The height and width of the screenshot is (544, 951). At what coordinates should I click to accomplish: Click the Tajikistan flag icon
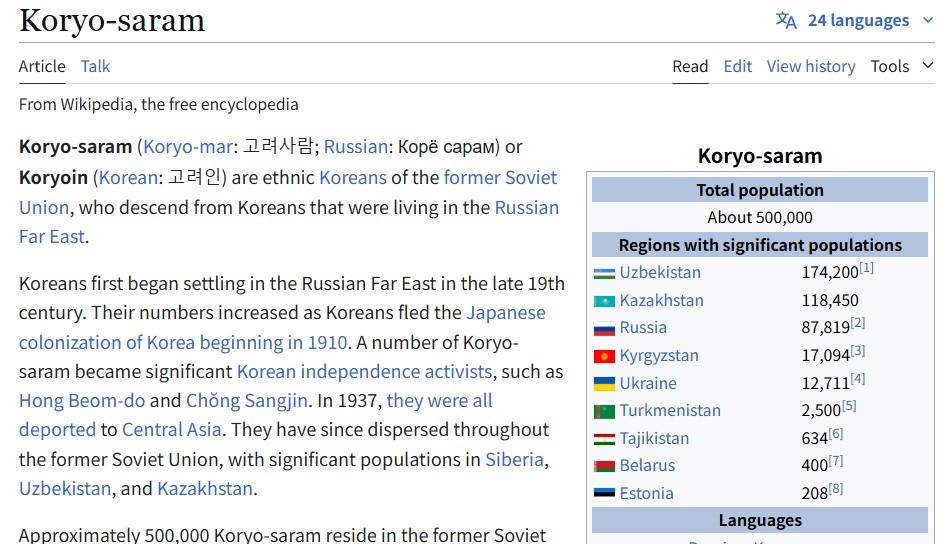point(604,439)
